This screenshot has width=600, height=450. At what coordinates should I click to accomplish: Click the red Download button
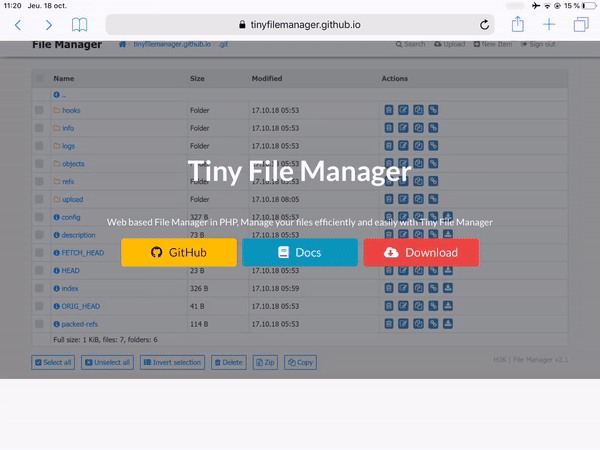pos(421,252)
